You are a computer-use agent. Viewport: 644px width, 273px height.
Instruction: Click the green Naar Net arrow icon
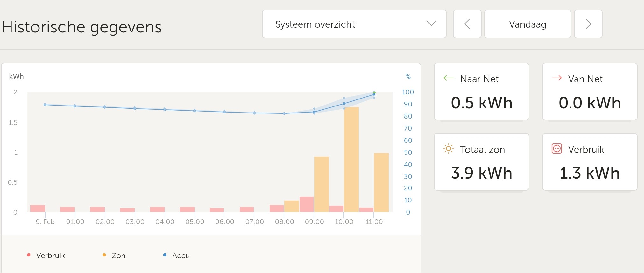448,78
